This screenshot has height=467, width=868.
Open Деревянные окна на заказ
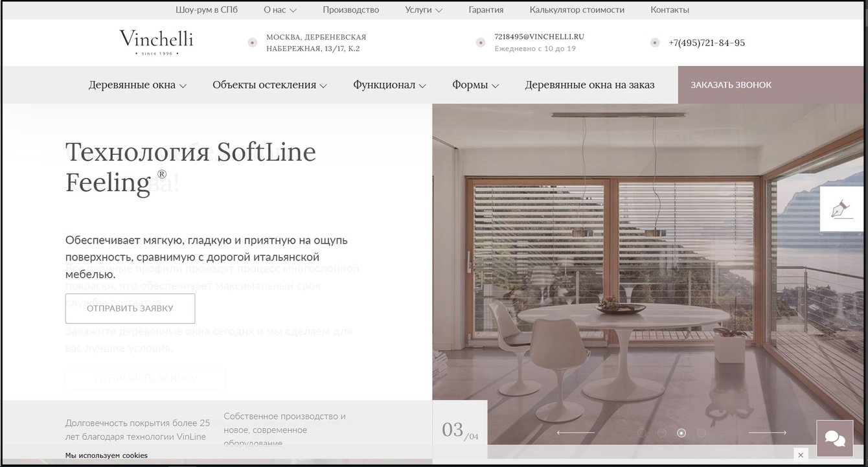pos(589,85)
